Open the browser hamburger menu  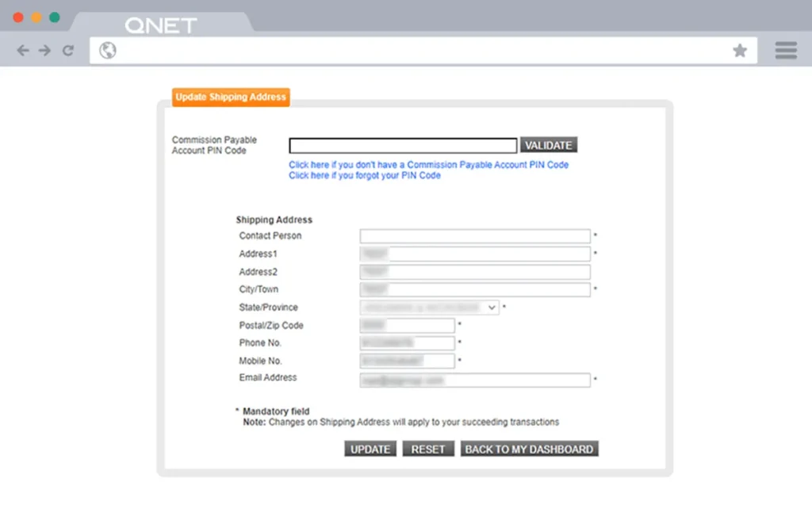tap(785, 50)
